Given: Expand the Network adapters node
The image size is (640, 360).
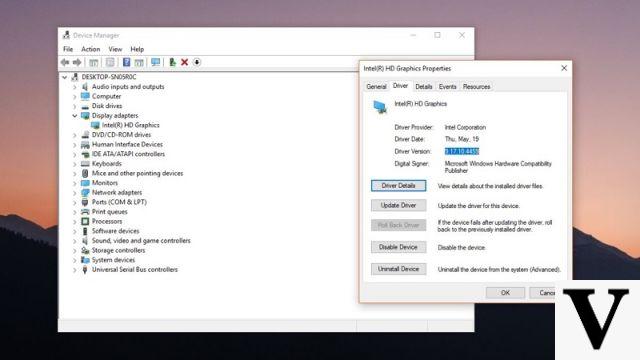Looking at the screenshot, I should click(75, 193).
